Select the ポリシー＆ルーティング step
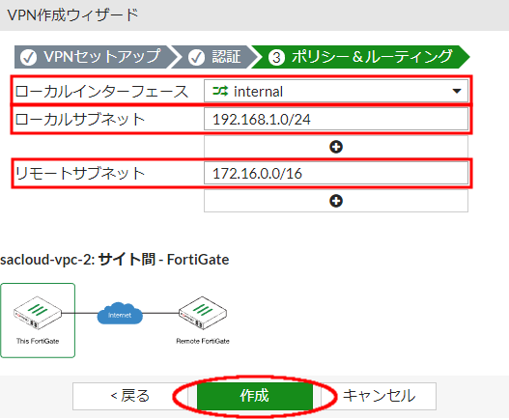509x420 pixels. click(360, 57)
